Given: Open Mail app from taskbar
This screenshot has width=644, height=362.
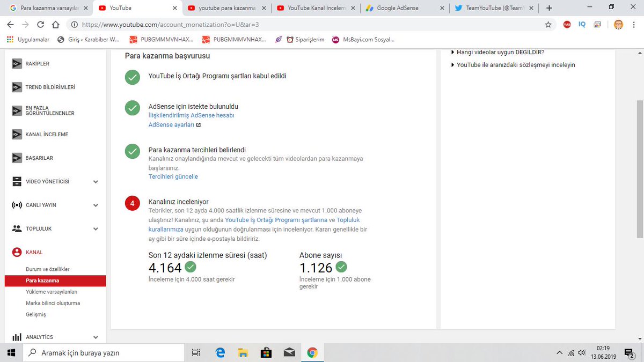Looking at the screenshot, I should point(289,352).
